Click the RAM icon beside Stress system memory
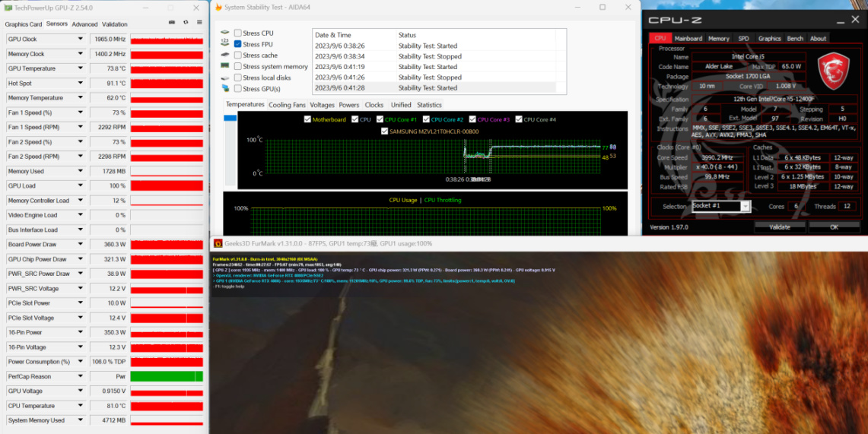Viewport: 868px width, 434px height. 224,66
